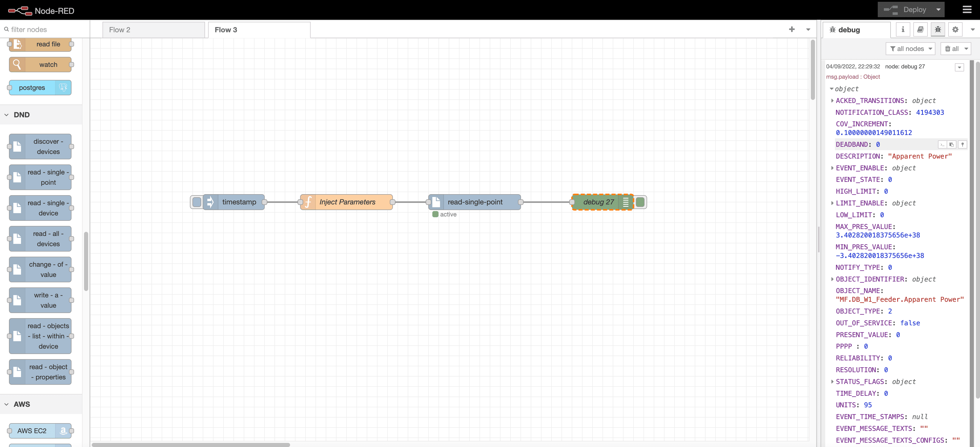Click the add flow plus icon

point(792,30)
